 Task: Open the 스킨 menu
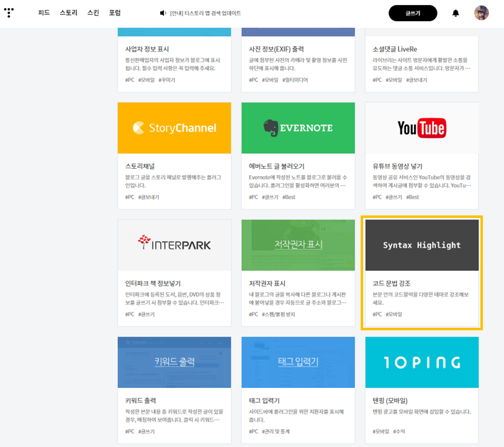tap(93, 13)
